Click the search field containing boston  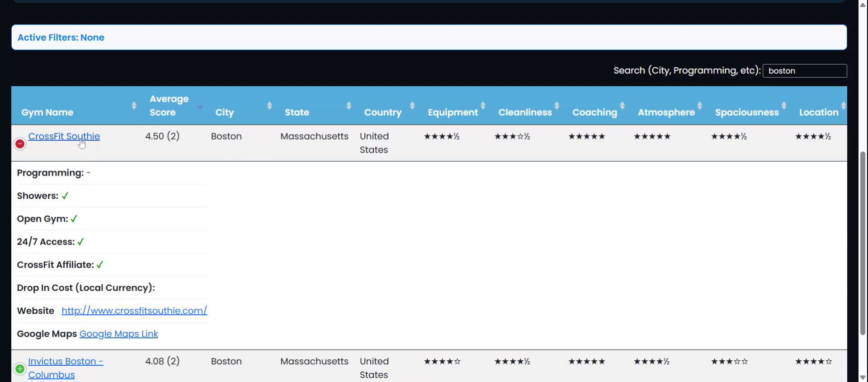(805, 71)
